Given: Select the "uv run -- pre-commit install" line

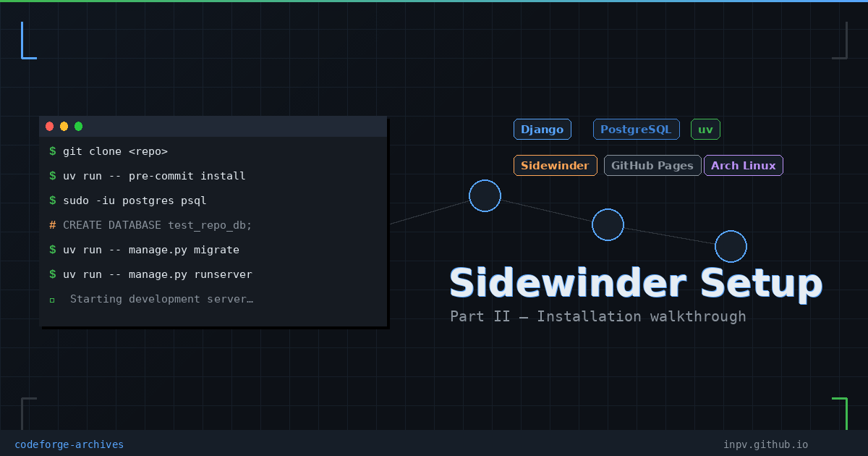Looking at the screenshot, I should click(148, 176).
